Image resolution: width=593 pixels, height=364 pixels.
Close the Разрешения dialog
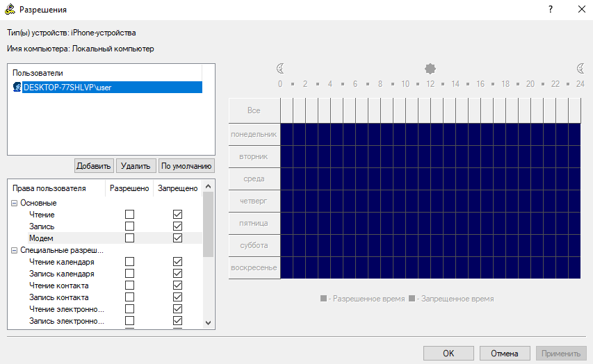click(x=582, y=9)
